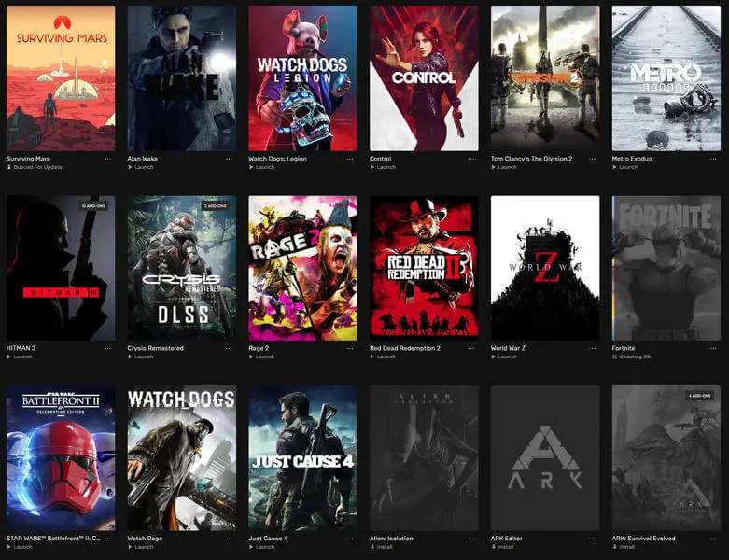This screenshot has width=729, height=560.
Task: Open The Division 2 three-dot options menu
Action: 593,159
